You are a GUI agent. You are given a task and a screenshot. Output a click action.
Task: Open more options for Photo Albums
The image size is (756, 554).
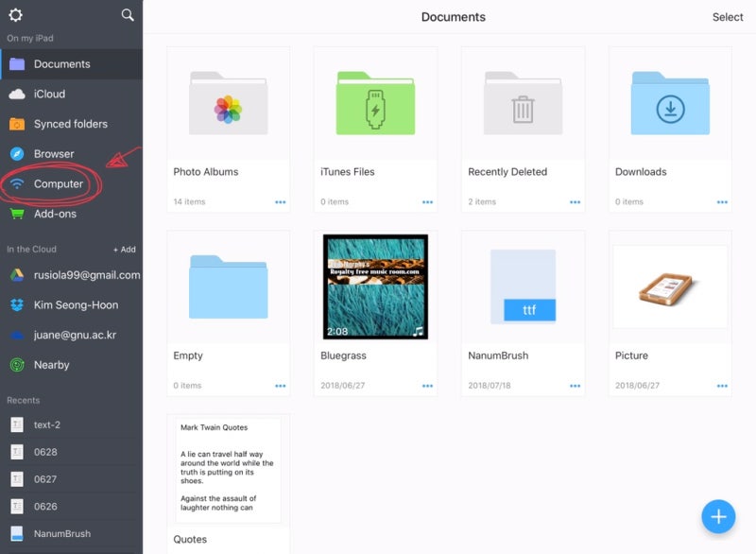point(280,202)
